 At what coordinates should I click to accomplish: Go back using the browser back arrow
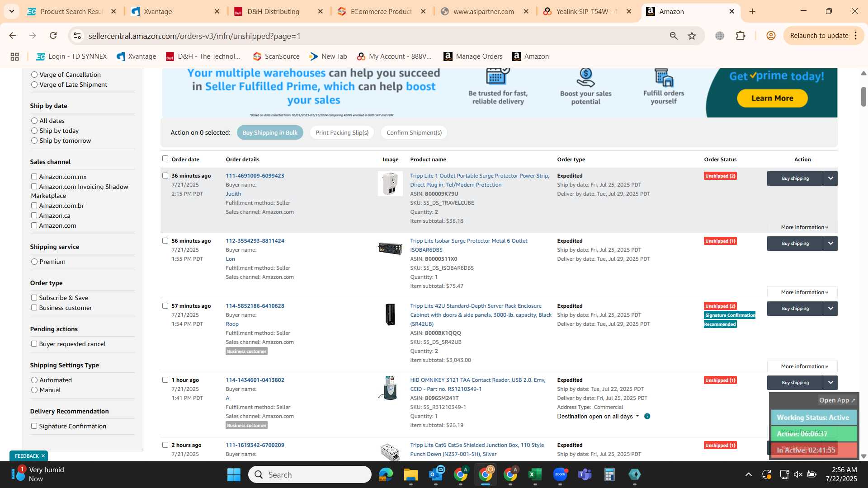point(13,36)
